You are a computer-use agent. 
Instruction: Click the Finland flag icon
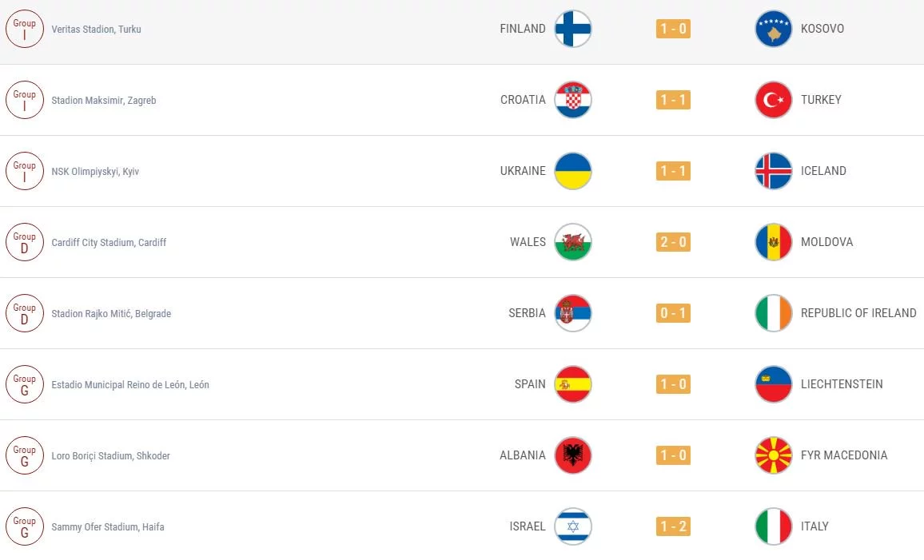pyautogui.click(x=572, y=29)
